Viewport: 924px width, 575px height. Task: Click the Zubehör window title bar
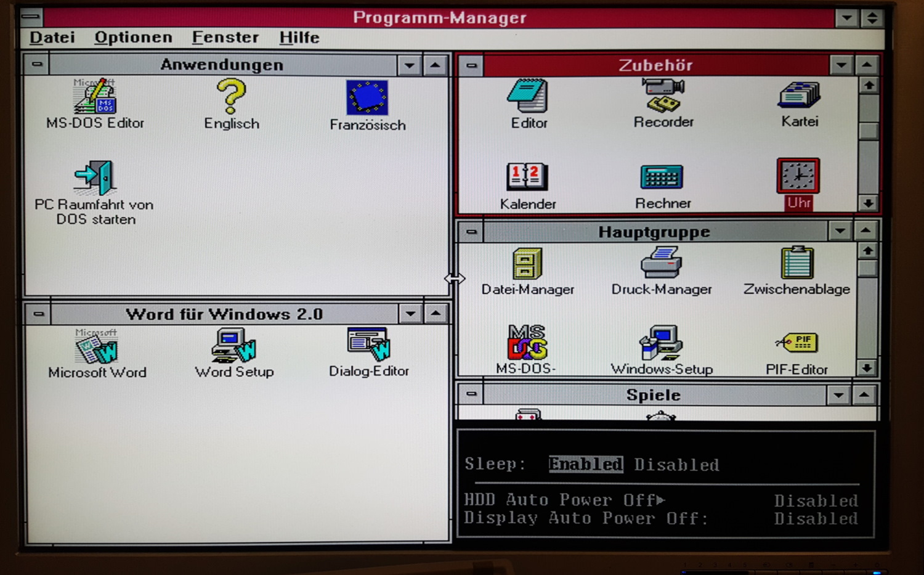pyautogui.click(x=656, y=65)
